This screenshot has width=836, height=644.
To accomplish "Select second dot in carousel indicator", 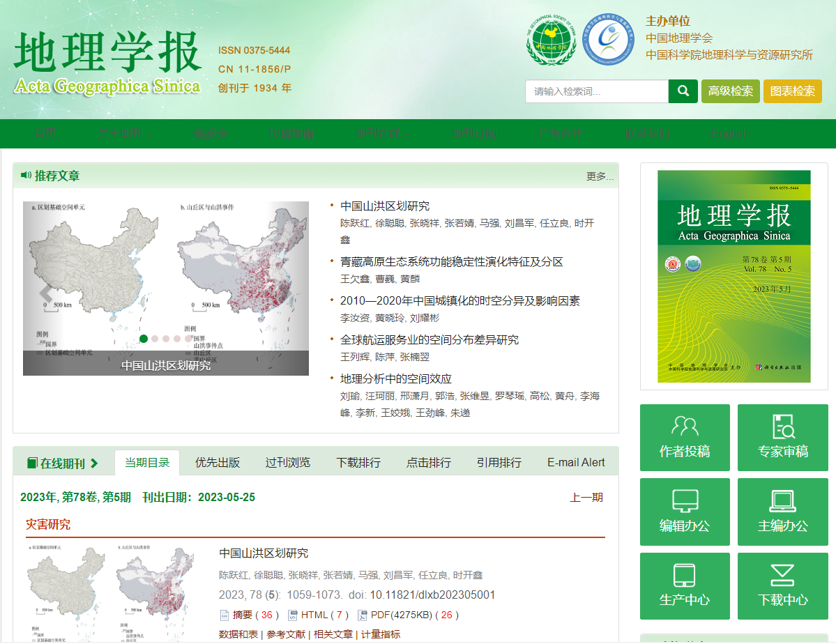I will click(155, 339).
